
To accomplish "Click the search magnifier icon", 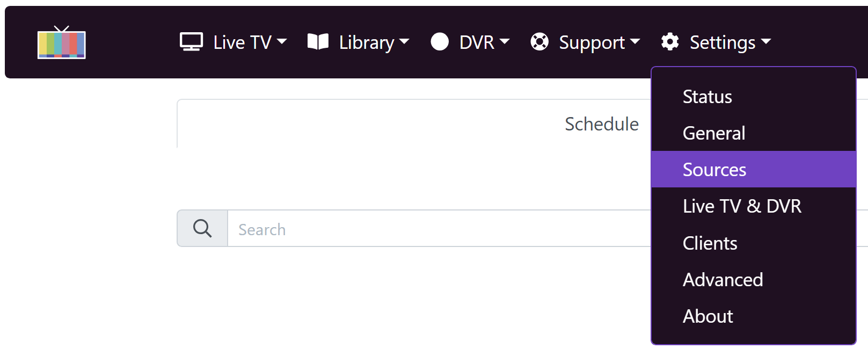I will [202, 228].
